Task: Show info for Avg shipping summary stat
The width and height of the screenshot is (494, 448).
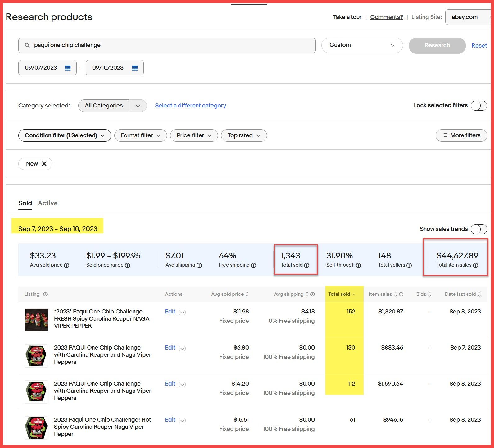Action: 199,265
